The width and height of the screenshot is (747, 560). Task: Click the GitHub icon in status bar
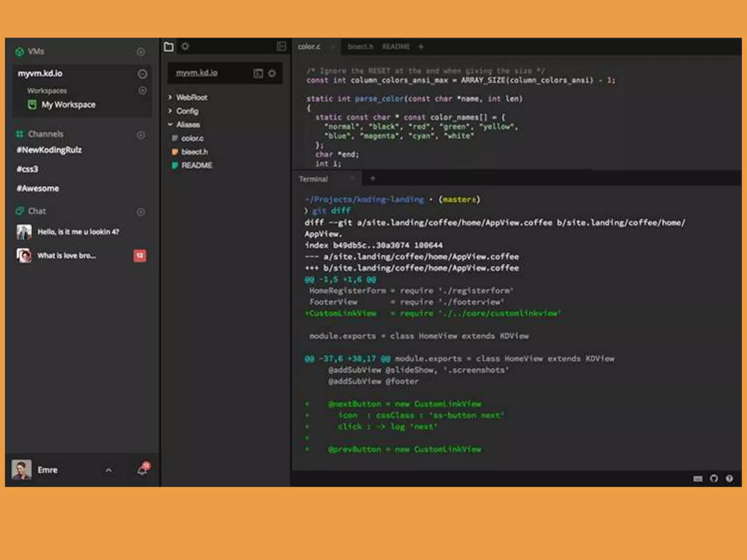point(714,478)
